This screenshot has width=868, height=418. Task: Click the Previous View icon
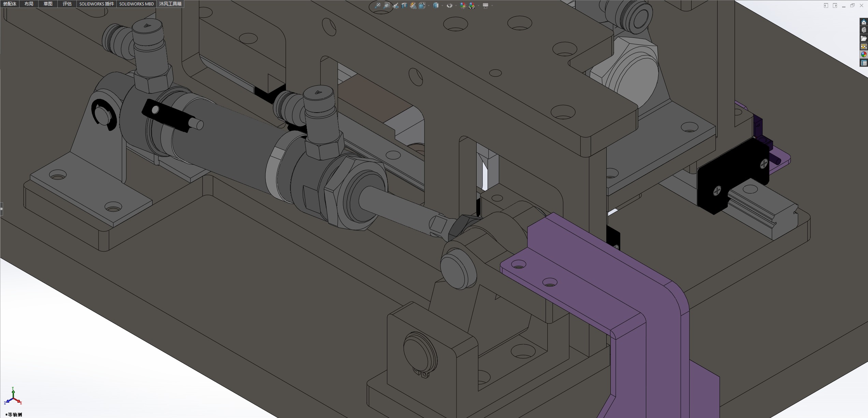point(395,5)
